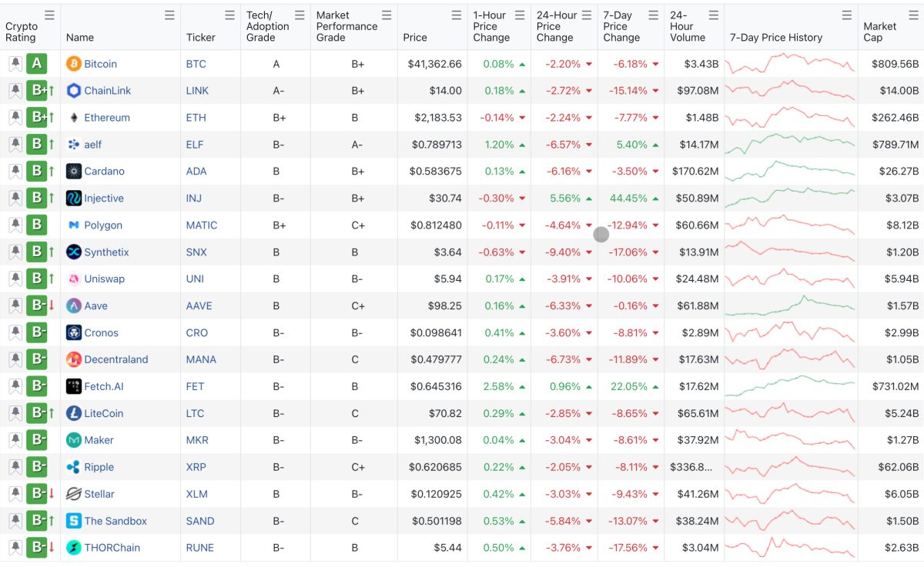Click the Polygon logo icon
This screenshot has height=567, width=924.
pyautogui.click(x=74, y=225)
